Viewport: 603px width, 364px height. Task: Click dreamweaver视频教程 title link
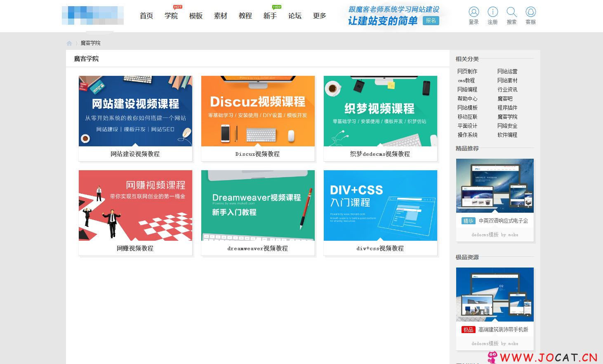(x=257, y=248)
